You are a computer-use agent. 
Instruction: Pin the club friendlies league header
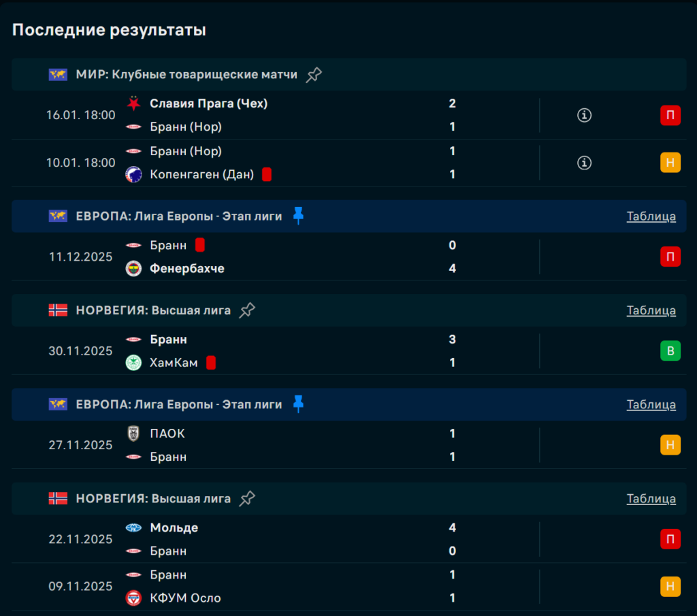(x=314, y=75)
